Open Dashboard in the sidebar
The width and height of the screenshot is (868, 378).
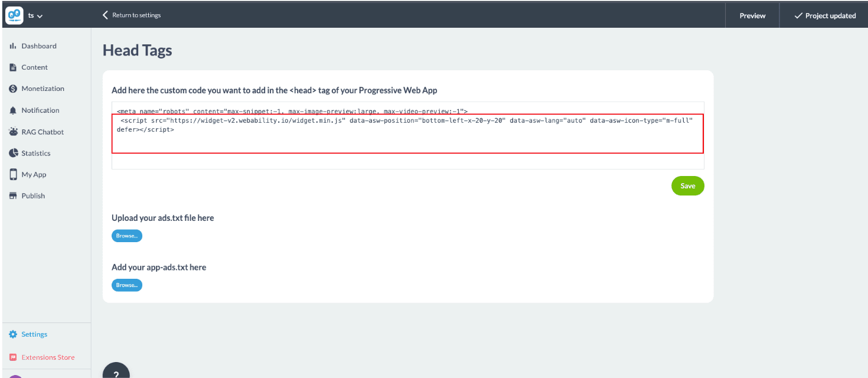pyautogui.click(x=39, y=46)
